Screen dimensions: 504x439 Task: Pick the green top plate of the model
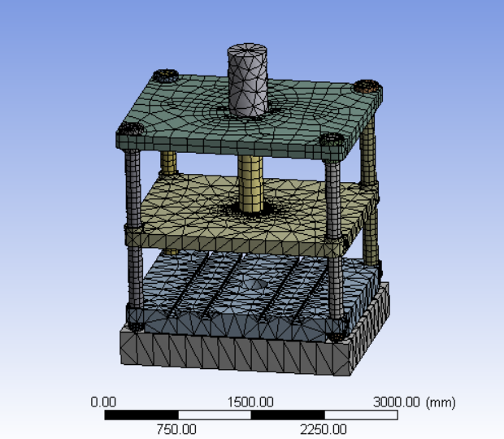(249, 117)
